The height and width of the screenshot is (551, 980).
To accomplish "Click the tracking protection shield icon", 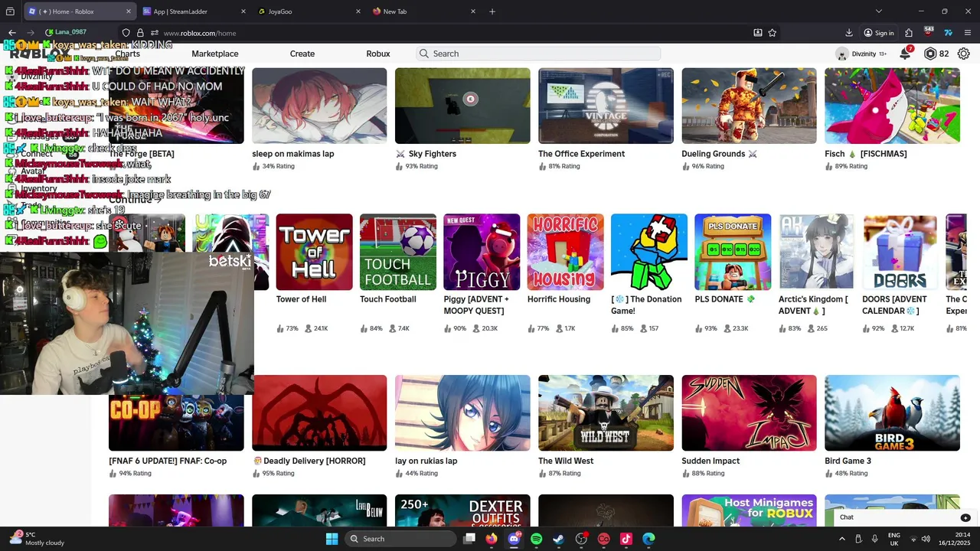I will pyautogui.click(x=126, y=33).
